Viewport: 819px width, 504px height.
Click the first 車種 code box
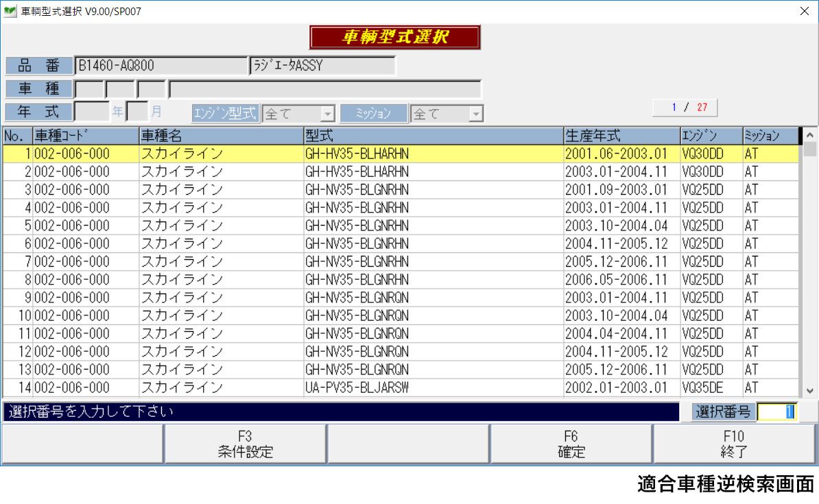click(89, 88)
